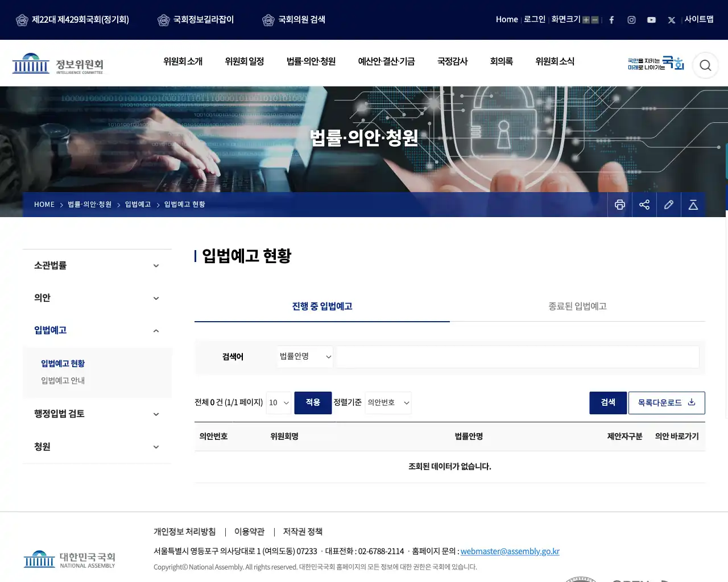728x582 pixels.
Task: Click the scroll-to-top icon
Action: point(693,205)
